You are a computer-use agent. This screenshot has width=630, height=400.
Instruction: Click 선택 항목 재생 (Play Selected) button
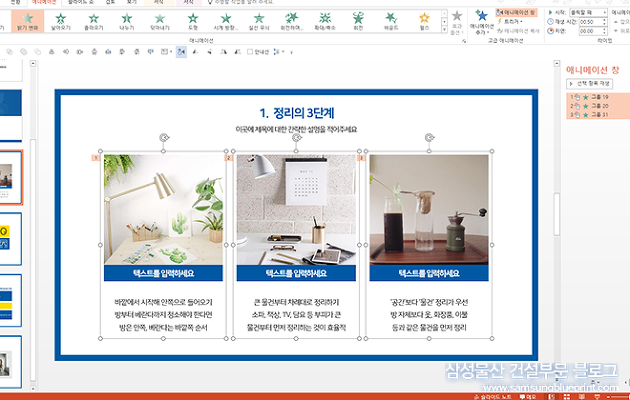coord(589,84)
